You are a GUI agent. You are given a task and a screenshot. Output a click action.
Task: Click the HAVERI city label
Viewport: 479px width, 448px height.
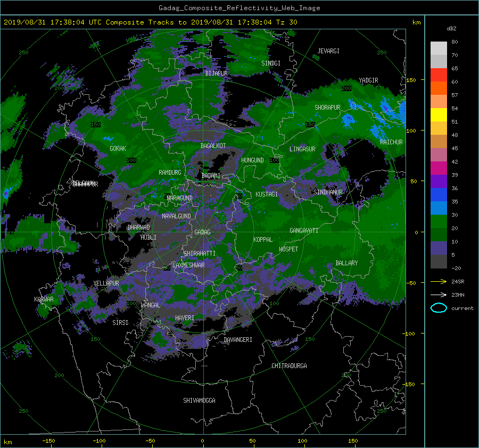[x=185, y=318]
